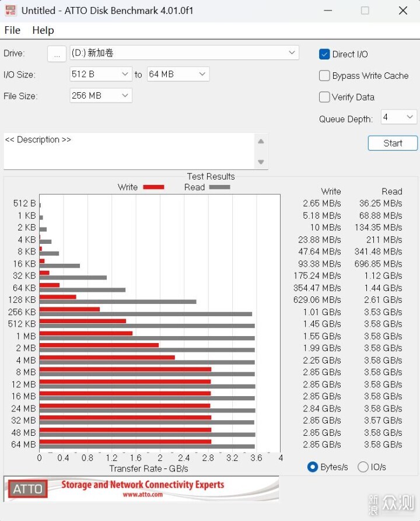Click the write value 629.06 MB/s
The height and width of the screenshot is (521, 420).
point(317,300)
